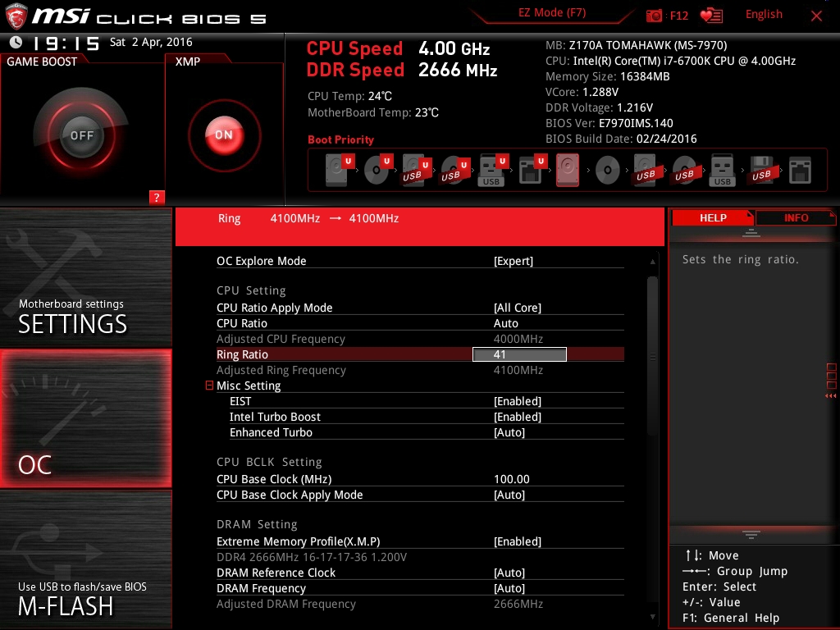Image resolution: width=840 pixels, height=630 pixels.
Task: Toggle Extreme Memory Profile (X.M.P) [Enabled]
Action: click(518, 541)
